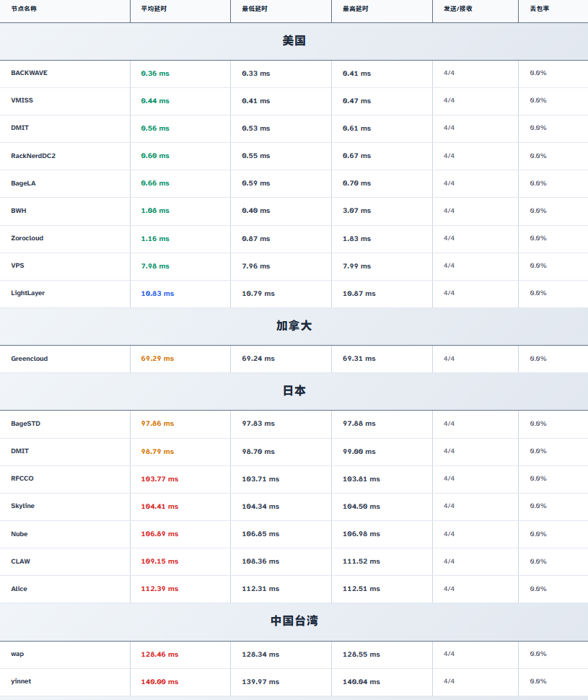Click the 丢包率 column header
This screenshot has height=700, width=588.
pyautogui.click(x=538, y=9)
